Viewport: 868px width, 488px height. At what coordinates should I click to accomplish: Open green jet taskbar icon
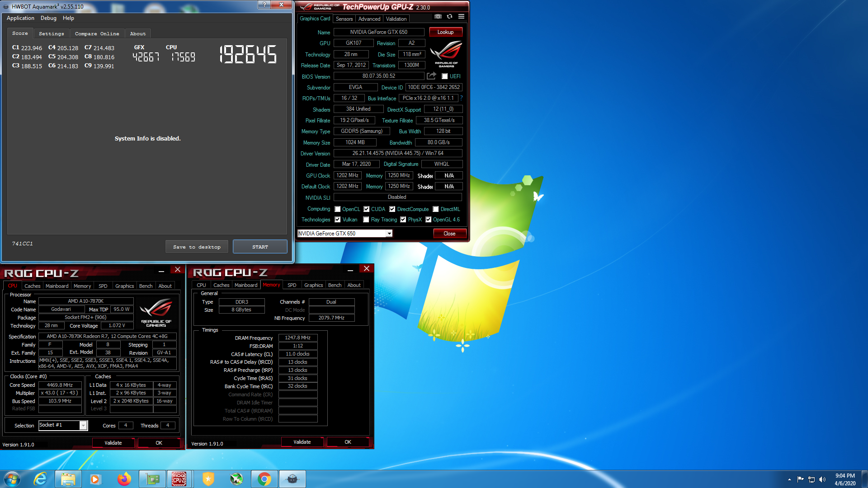point(236,479)
